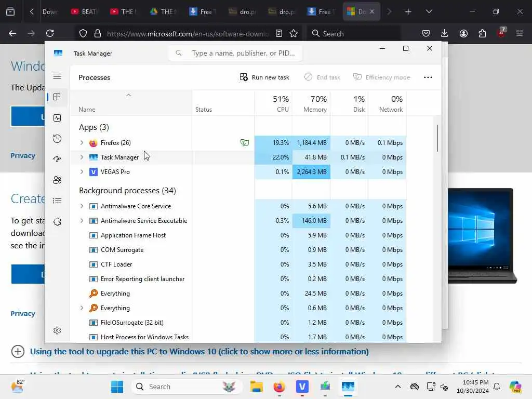Open Firefox application menu
This screenshot has width=532, height=399.
(x=520, y=33)
